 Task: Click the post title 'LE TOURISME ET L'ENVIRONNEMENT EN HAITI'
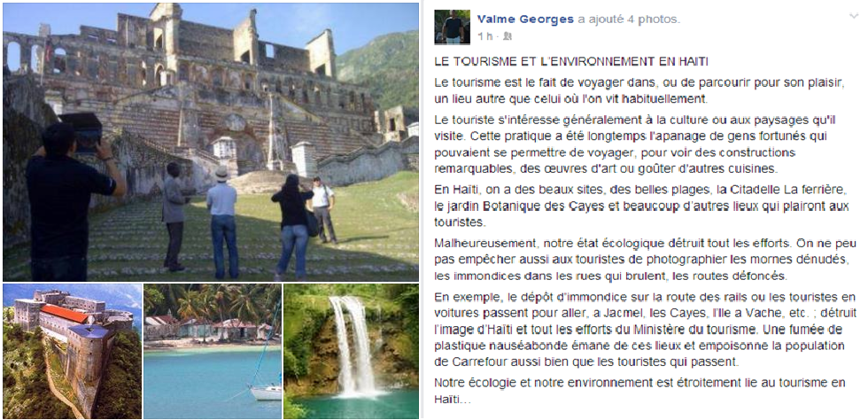click(x=571, y=61)
